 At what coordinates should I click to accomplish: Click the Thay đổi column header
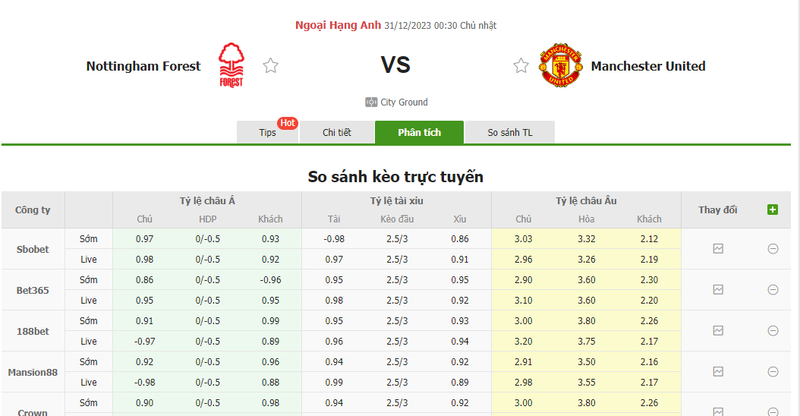click(x=718, y=210)
